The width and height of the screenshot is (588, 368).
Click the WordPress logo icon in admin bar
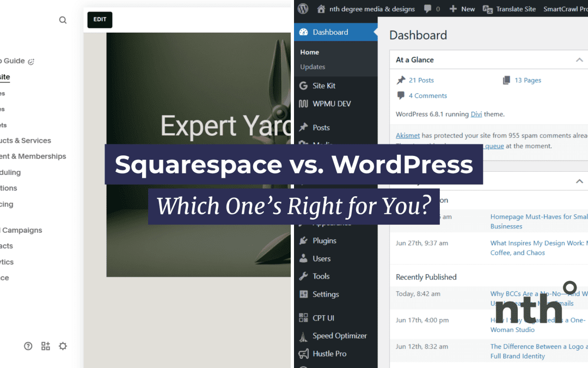303,9
